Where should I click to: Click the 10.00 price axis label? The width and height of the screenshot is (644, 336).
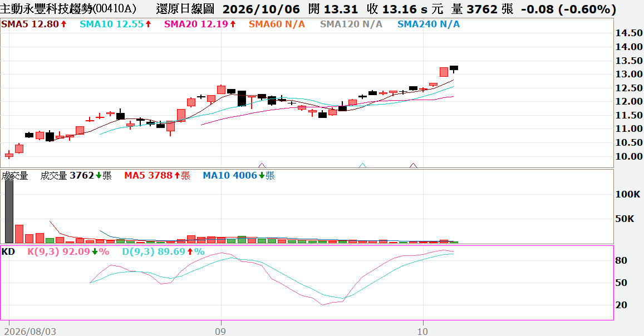click(x=629, y=156)
